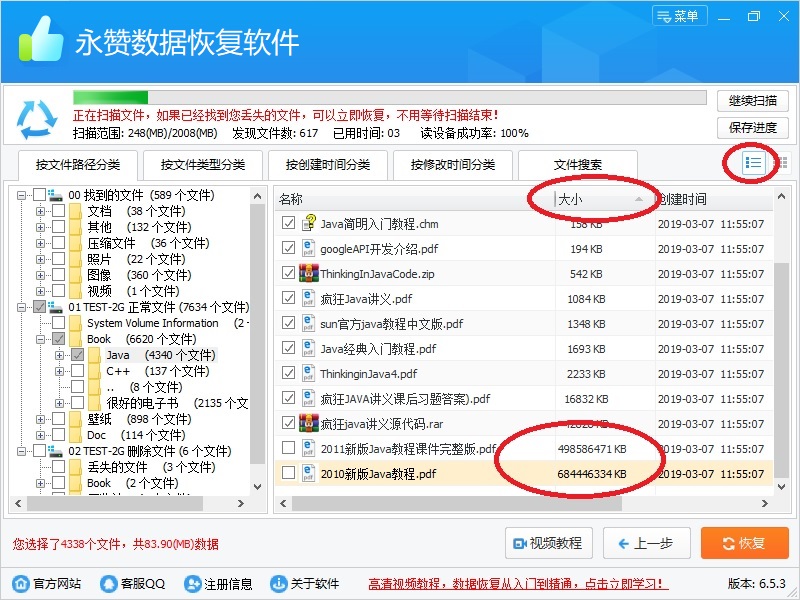Click the ThinkingInJavaCode.zip file icon

309,273
